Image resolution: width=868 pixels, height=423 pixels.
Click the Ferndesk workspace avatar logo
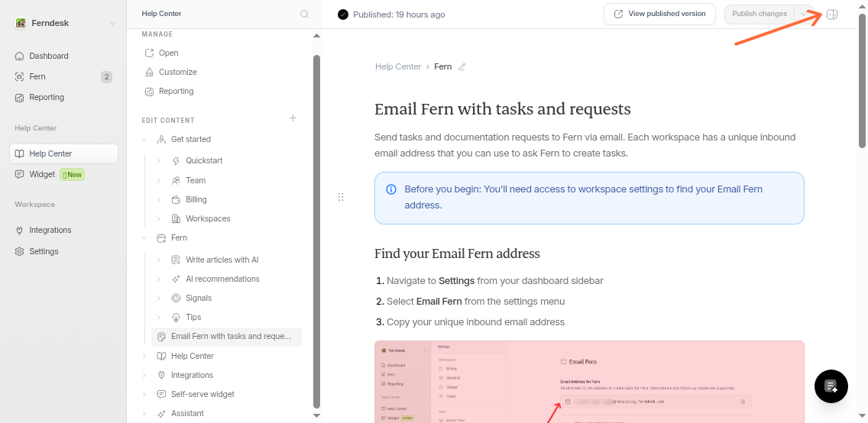point(21,23)
